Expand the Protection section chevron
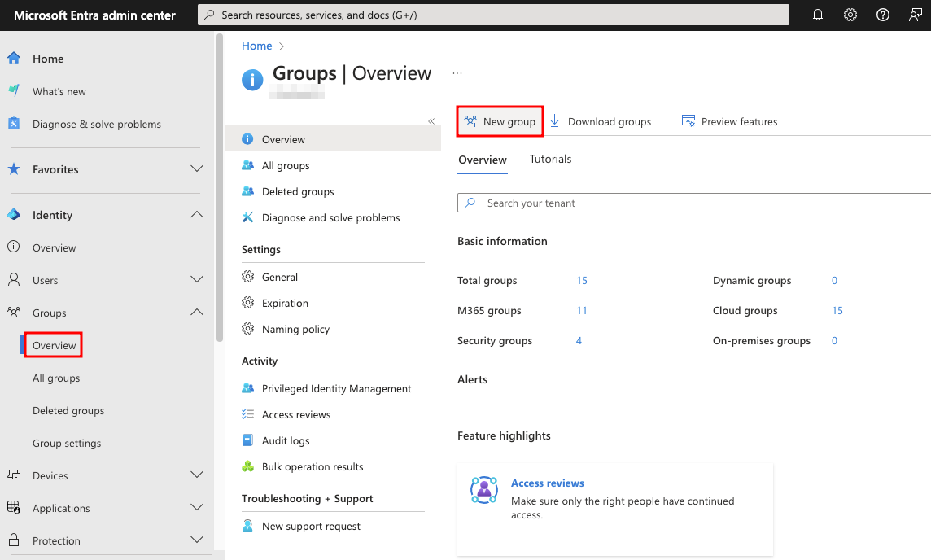 click(196, 540)
